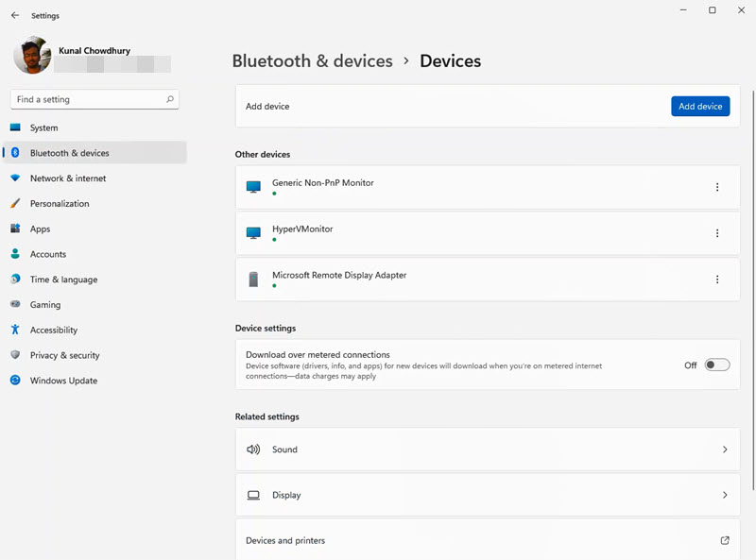Click the Privacy & security shield icon
756x560 pixels.
point(15,355)
